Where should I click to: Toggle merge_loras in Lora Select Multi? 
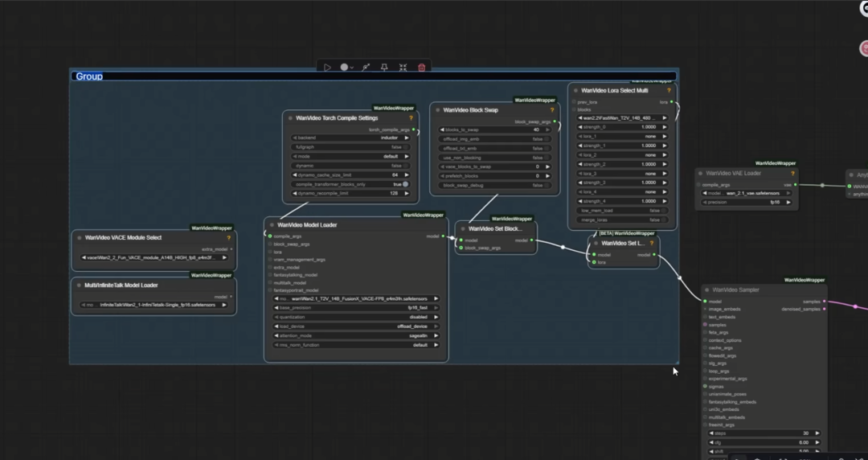[622, 220]
